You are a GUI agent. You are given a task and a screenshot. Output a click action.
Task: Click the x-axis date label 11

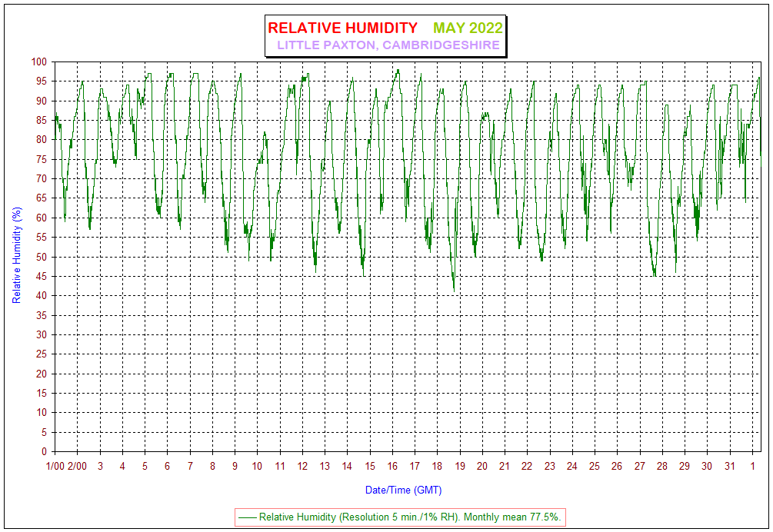(x=280, y=466)
